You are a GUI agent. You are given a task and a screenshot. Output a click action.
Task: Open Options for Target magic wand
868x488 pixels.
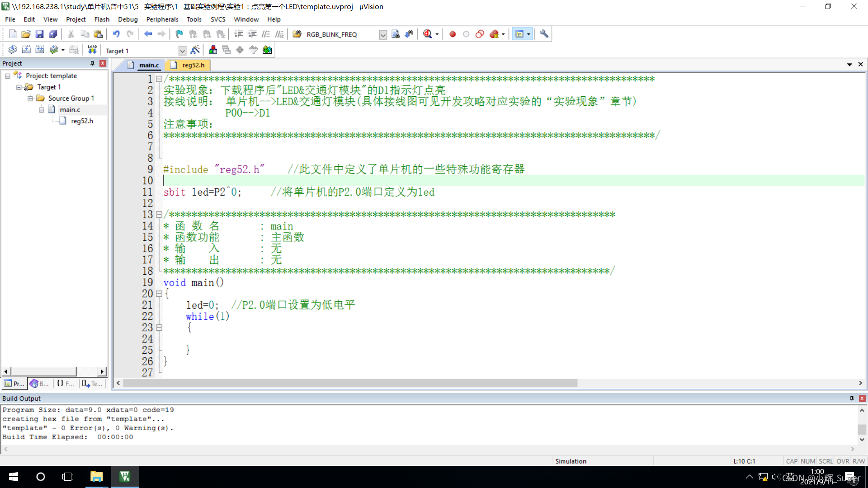pyautogui.click(x=195, y=50)
